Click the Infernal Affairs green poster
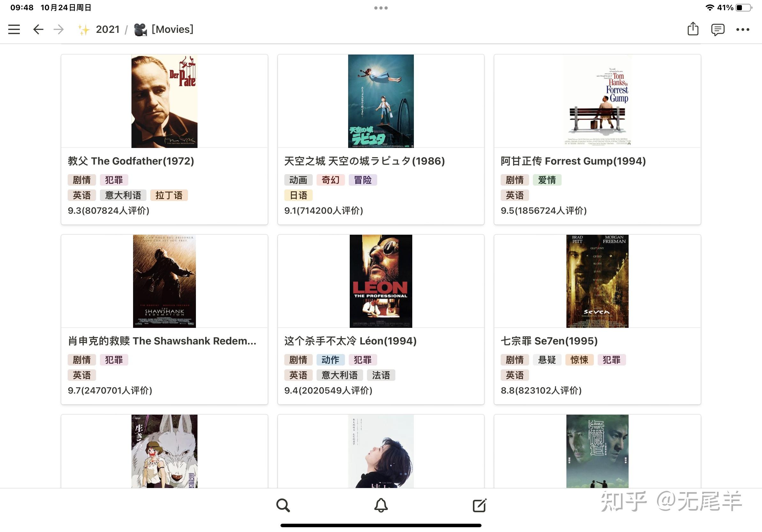 coord(597,451)
